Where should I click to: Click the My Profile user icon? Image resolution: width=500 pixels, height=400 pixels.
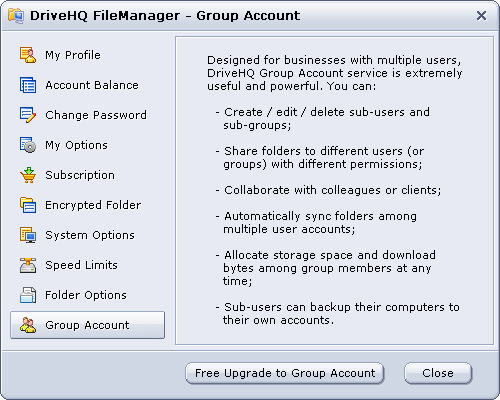[28, 55]
